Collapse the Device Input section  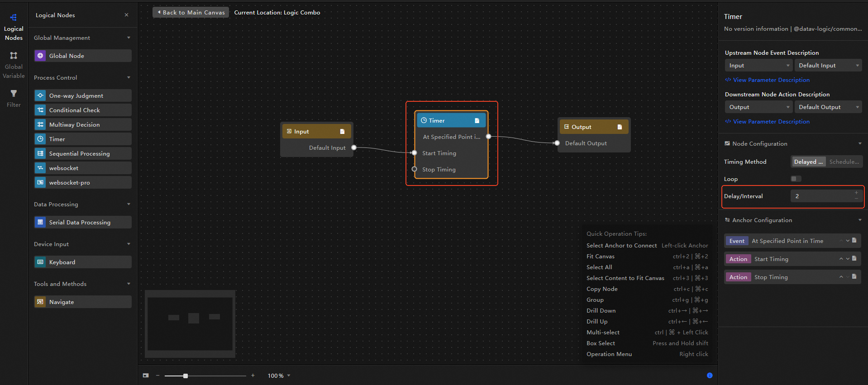[129, 244]
